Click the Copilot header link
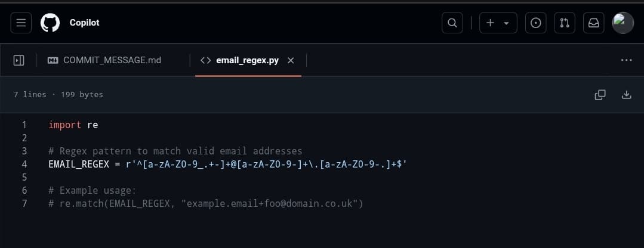The image size is (644, 248). pyautogui.click(x=84, y=23)
